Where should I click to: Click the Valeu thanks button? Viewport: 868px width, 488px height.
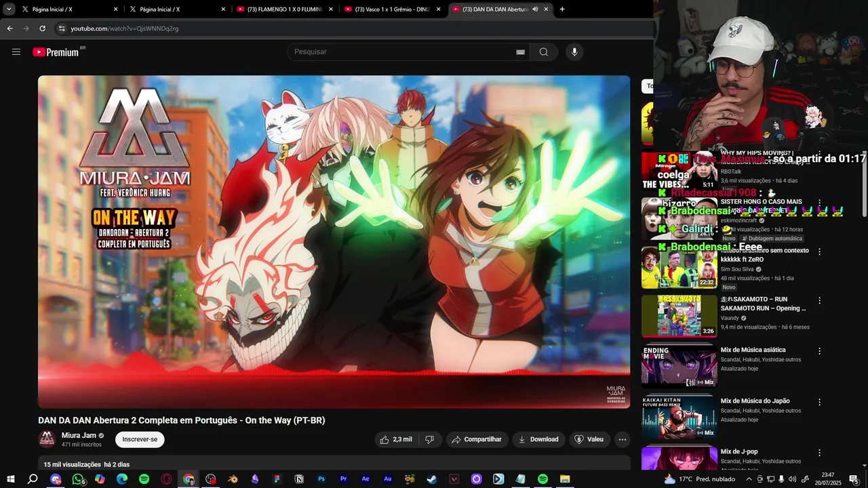589,439
